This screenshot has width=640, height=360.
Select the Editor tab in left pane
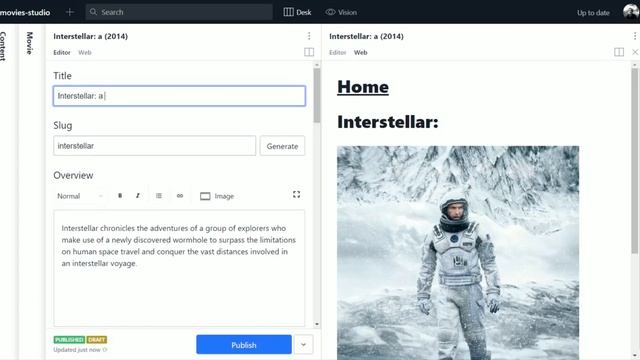point(62,53)
